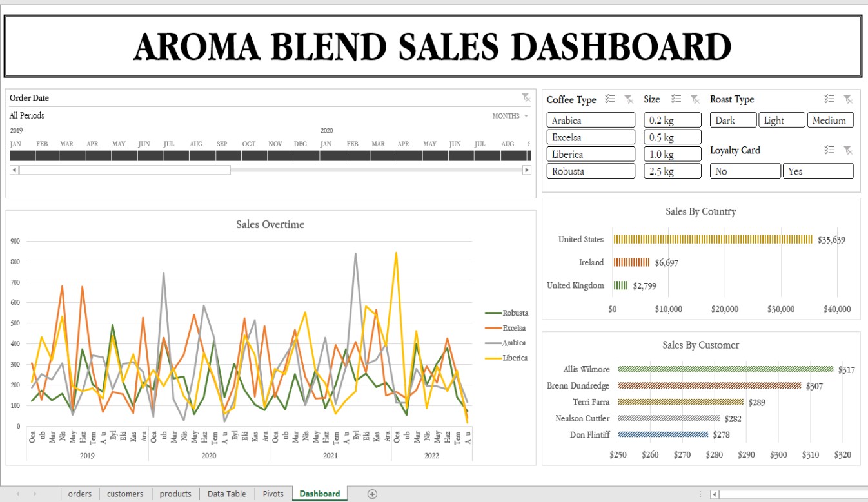Viewport: 868px width, 502px height.
Task: Open the Data Table sheet tab
Action: 226,494
